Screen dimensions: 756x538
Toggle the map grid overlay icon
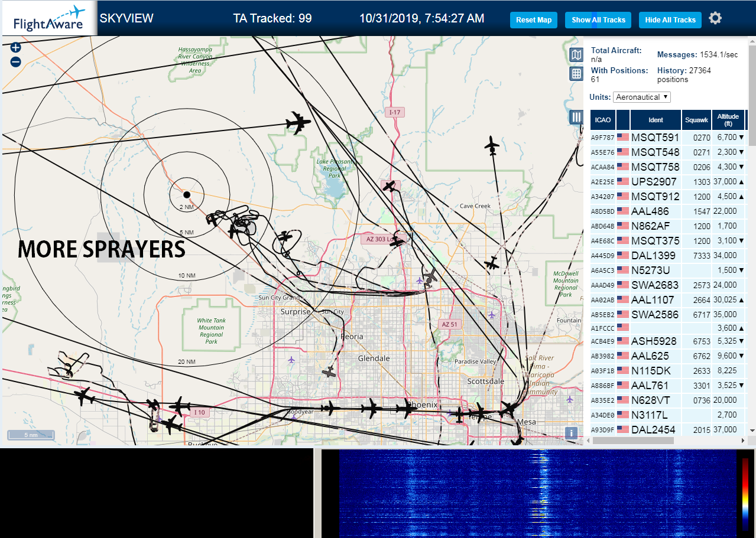point(576,74)
